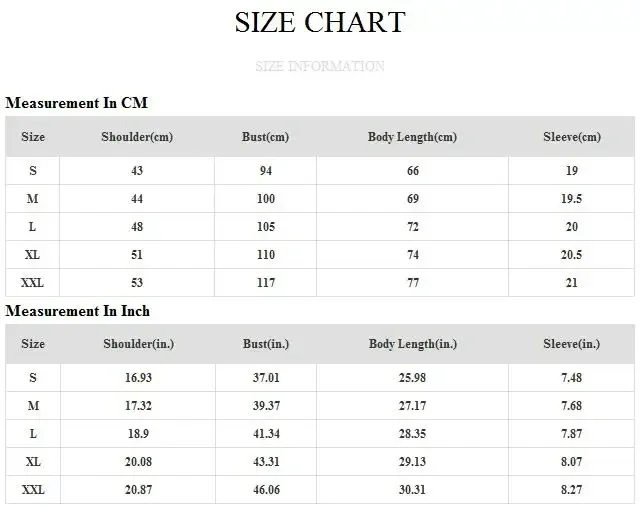Click the bust value 46.06 cell
Screen dimensions: 640x509
coord(266,489)
